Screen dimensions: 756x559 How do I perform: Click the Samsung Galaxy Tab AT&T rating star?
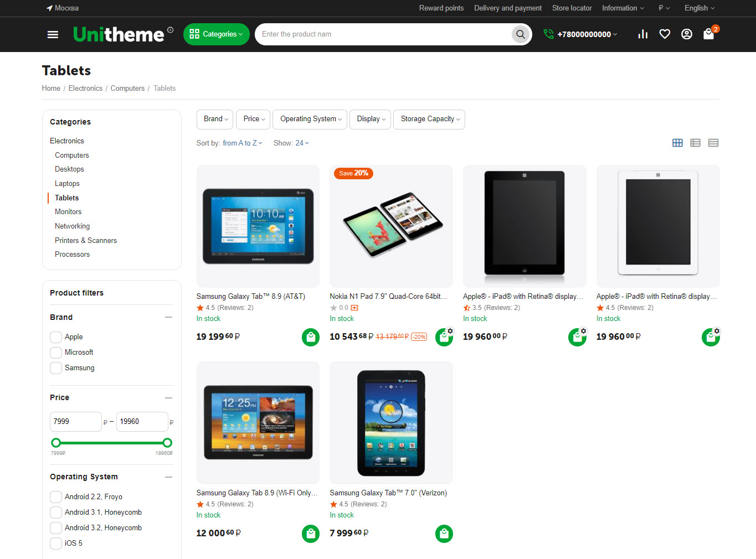coord(200,308)
